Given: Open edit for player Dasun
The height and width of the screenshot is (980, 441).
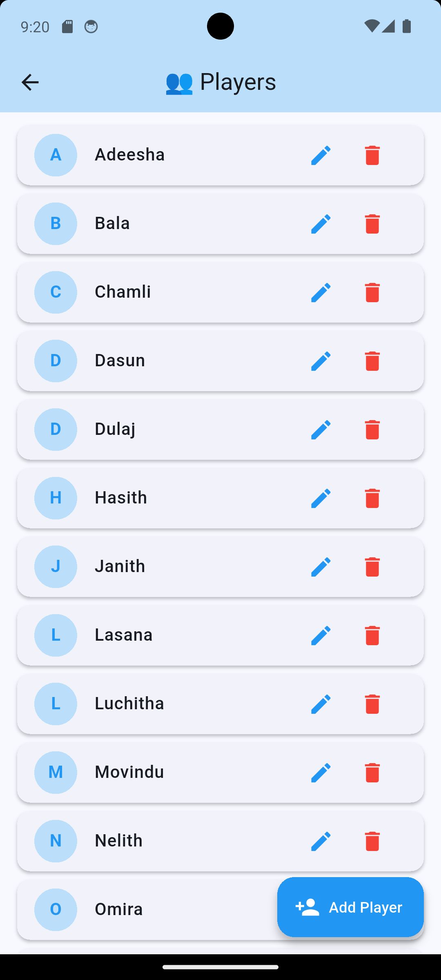Looking at the screenshot, I should click(321, 361).
